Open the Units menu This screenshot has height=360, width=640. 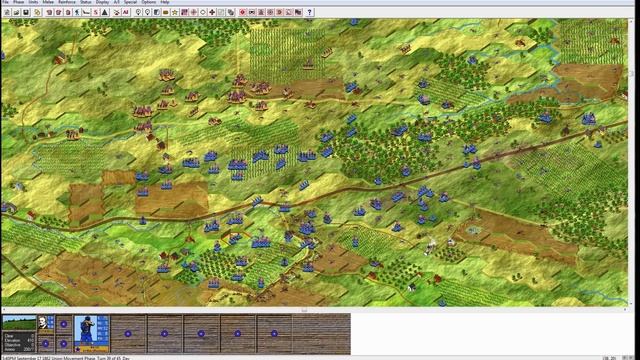pos(33,2)
